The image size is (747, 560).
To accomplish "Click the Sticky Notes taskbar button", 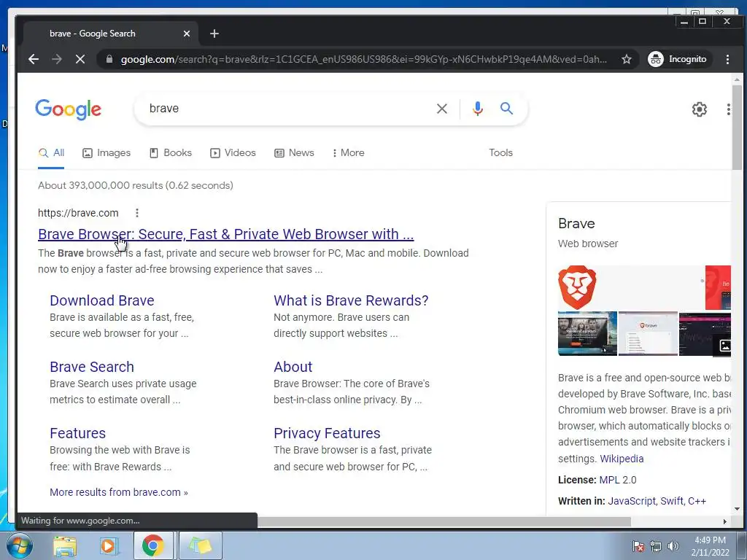I will pyautogui.click(x=201, y=545).
